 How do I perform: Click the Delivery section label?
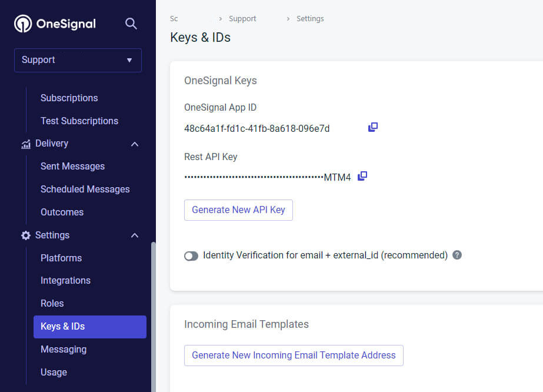tap(52, 144)
